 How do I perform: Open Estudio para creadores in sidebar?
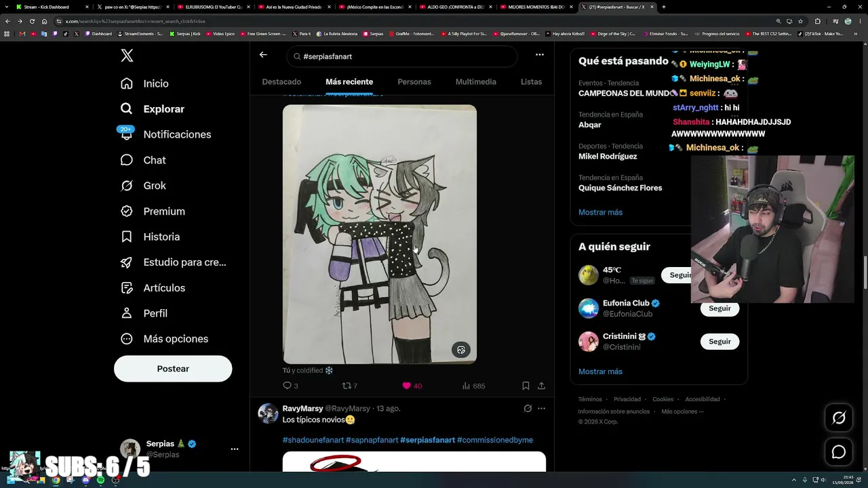(173, 262)
